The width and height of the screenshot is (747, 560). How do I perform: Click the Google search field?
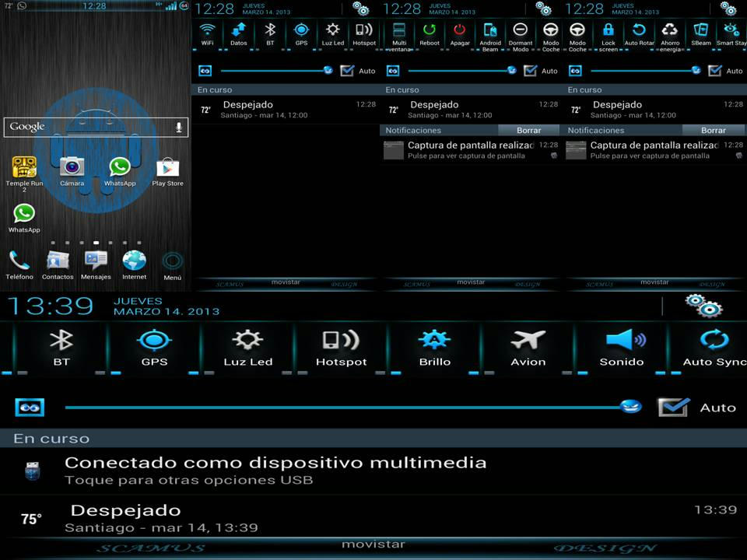[x=86, y=127]
